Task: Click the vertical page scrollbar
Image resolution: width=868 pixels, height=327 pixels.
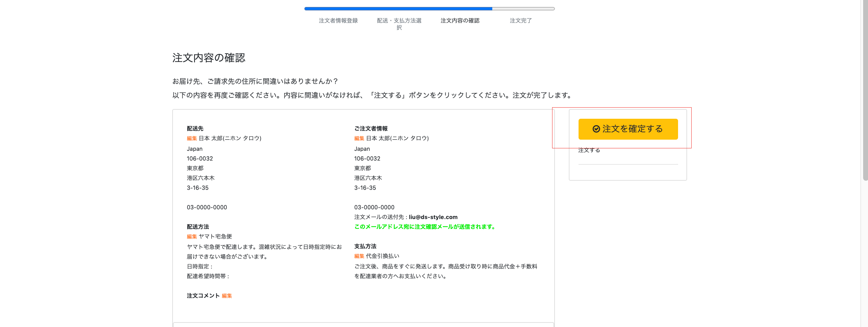Action: pyautogui.click(x=865, y=91)
